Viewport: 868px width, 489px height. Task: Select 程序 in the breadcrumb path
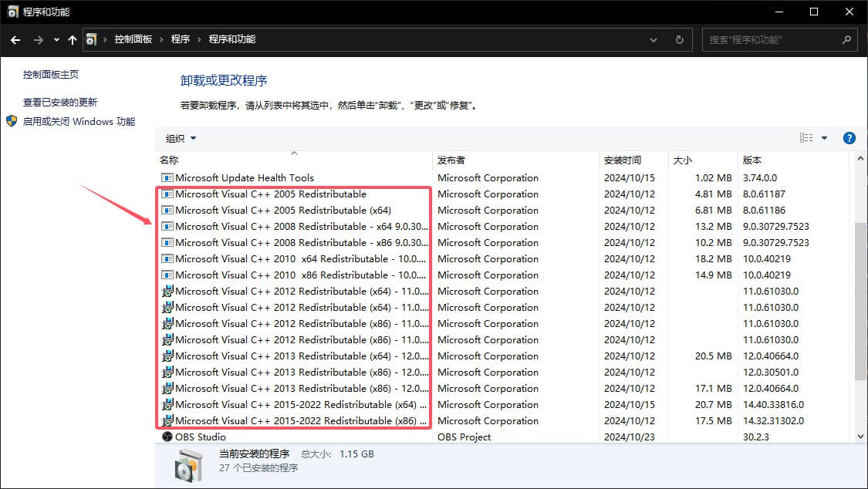click(x=181, y=39)
